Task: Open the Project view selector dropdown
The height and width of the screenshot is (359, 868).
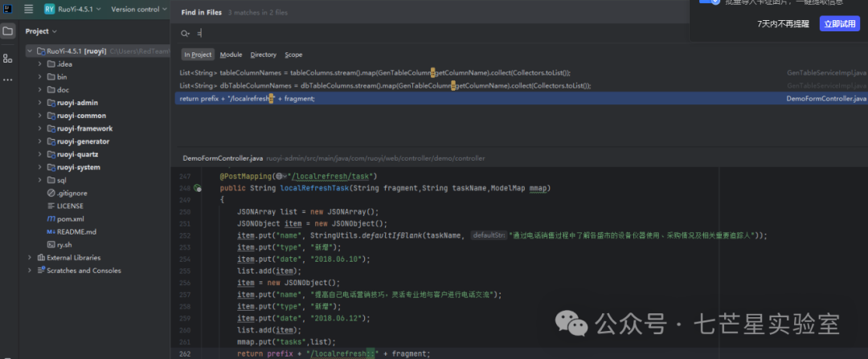Action: 41,31
